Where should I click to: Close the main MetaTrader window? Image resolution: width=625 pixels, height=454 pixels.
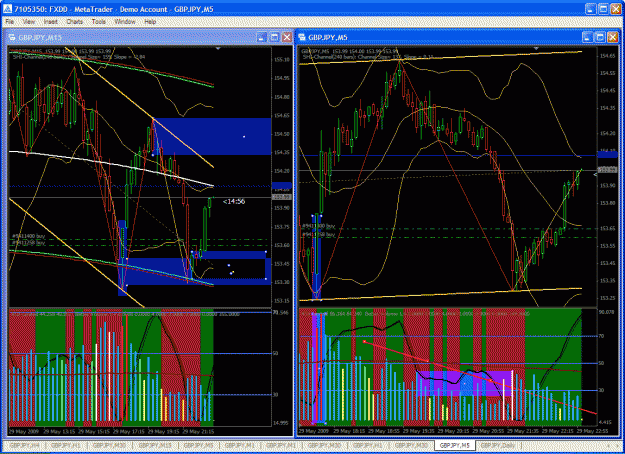pos(616,9)
